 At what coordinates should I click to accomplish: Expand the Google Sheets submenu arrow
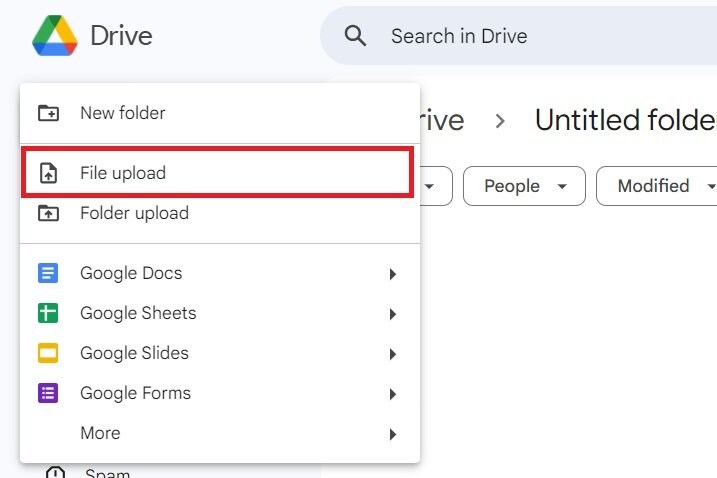[x=393, y=314]
